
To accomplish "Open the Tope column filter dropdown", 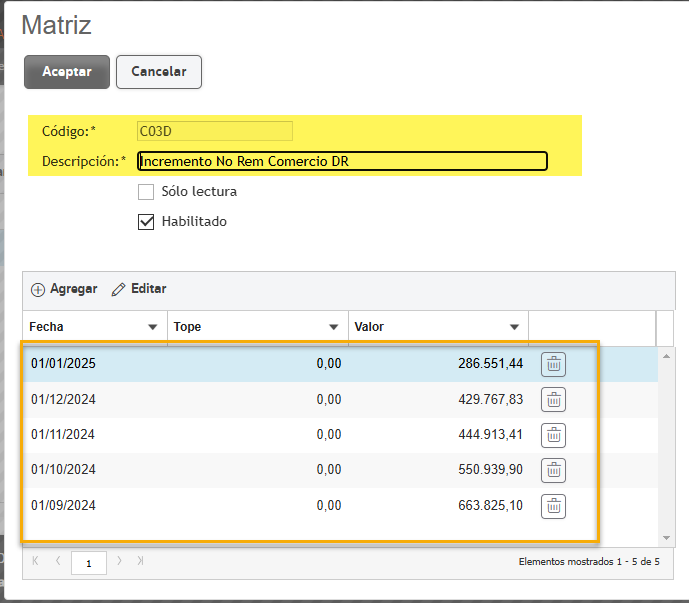I will click(x=334, y=327).
